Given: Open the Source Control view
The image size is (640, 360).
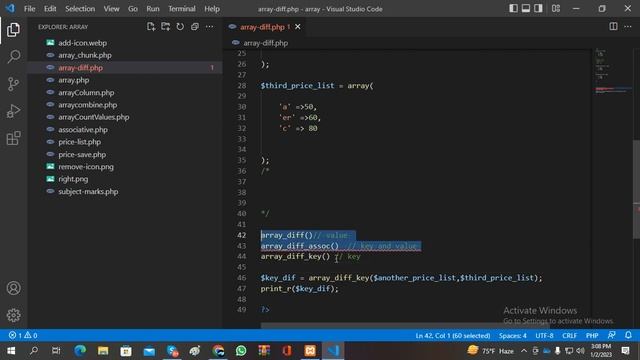Looking at the screenshot, I should tap(13, 84).
